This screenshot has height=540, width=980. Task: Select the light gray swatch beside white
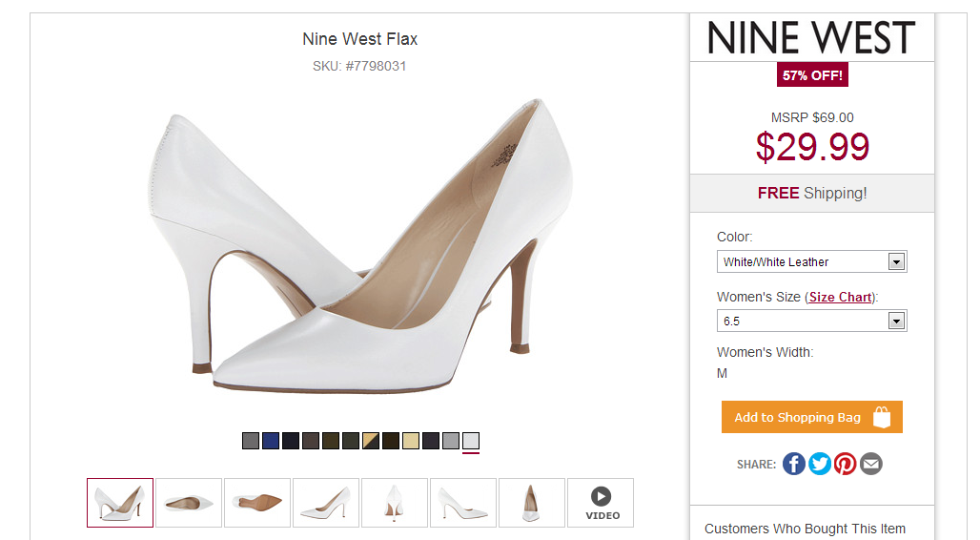(451, 441)
